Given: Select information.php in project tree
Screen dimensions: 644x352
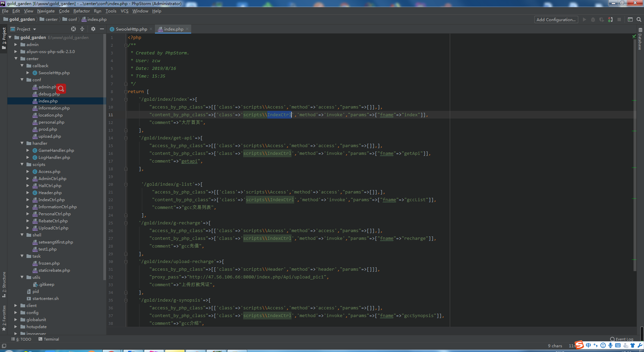Looking at the screenshot, I should click(54, 108).
